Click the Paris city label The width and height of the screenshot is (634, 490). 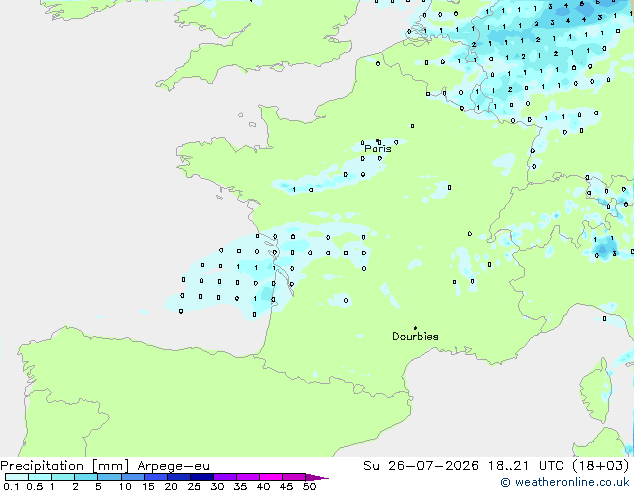click(378, 148)
